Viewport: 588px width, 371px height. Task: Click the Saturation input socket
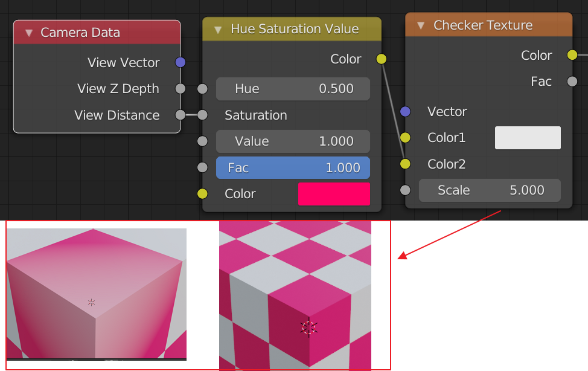[x=202, y=115]
